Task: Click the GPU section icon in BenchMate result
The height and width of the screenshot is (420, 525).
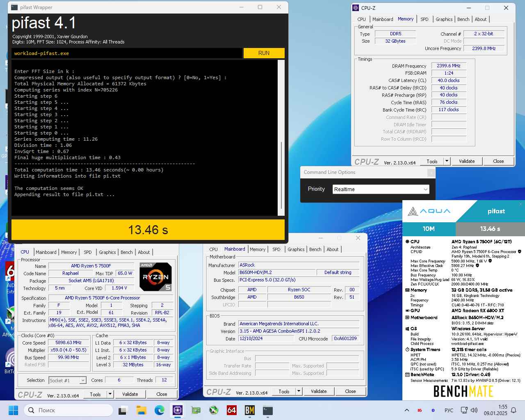Action: point(407,310)
